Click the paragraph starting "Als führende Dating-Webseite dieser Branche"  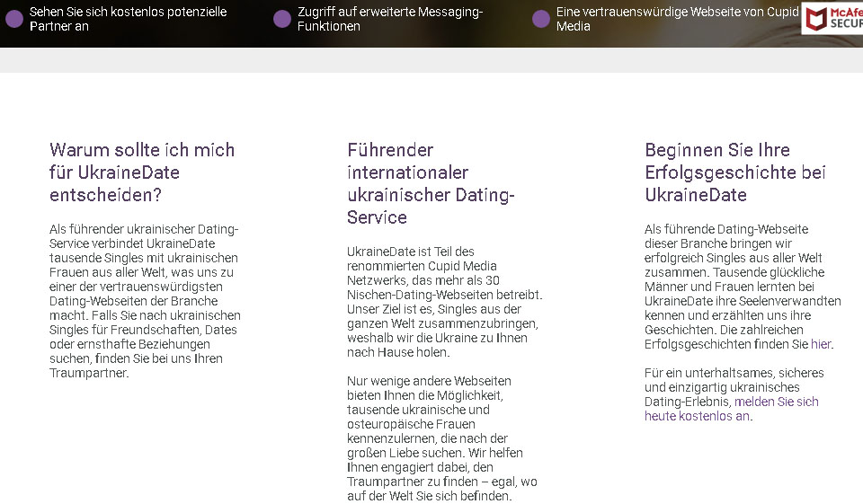point(742,287)
